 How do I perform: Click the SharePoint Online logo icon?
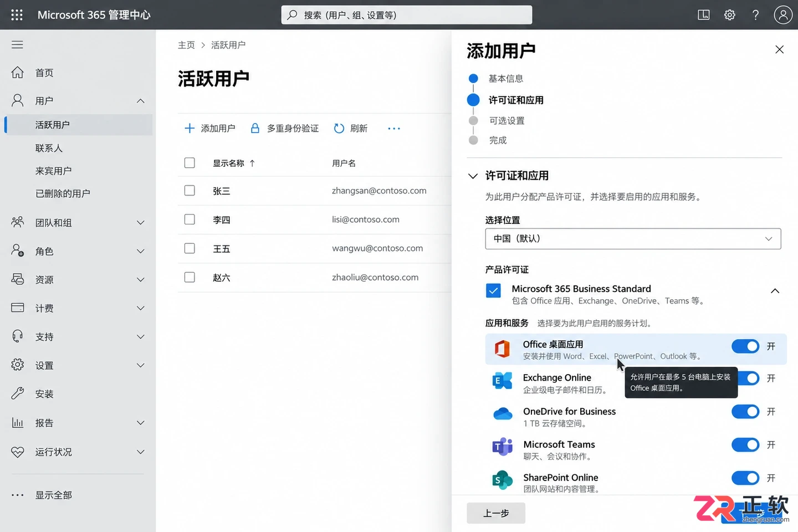[502, 480]
